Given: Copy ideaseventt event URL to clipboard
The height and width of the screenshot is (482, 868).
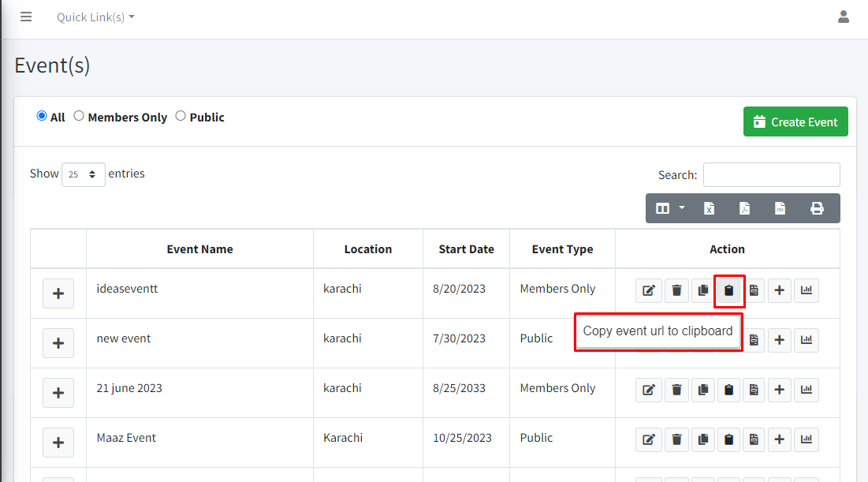Looking at the screenshot, I should tap(728, 290).
